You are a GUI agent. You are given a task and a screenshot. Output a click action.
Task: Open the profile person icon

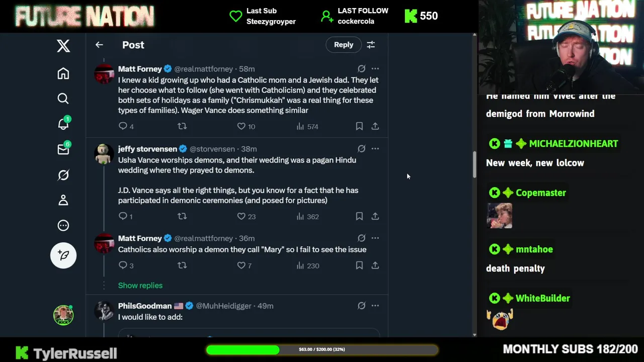[x=63, y=200]
